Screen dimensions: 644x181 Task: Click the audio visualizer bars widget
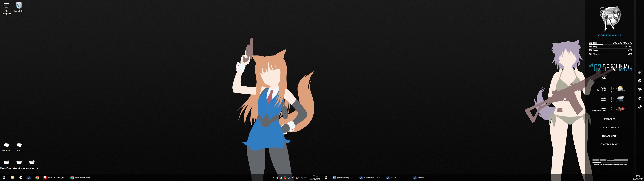pyautogui.click(x=610, y=160)
